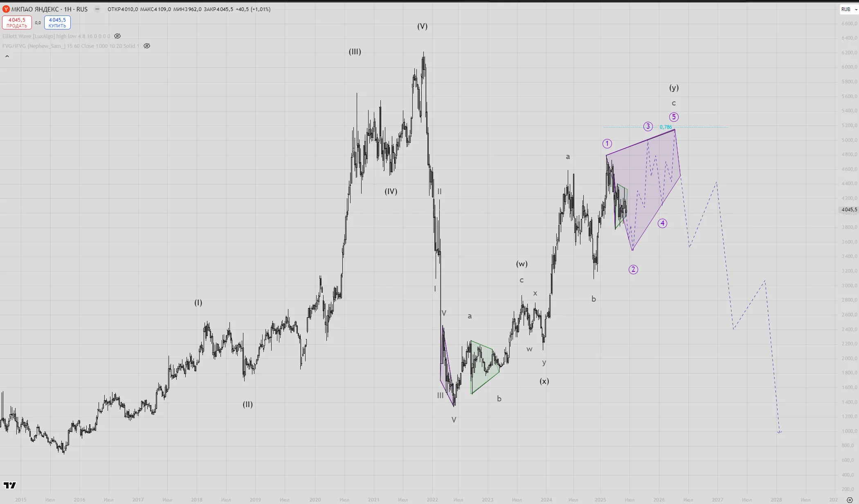The width and height of the screenshot is (859, 504).
Task: Click the ОТКР 4010,0 open value
Action: (x=123, y=9)
